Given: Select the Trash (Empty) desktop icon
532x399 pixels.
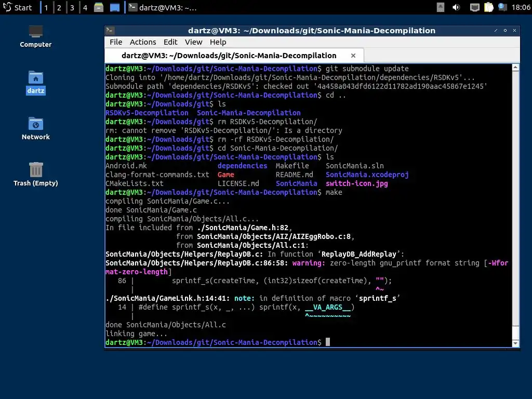Looking at the screenshot, I should click(x=36, y=175).
